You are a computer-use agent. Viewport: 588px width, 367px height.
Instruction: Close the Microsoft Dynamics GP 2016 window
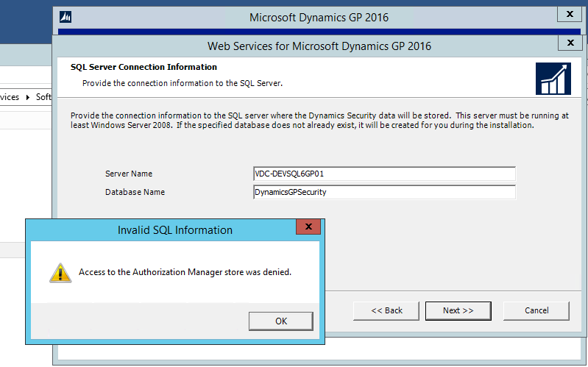(x=570, y=14)
